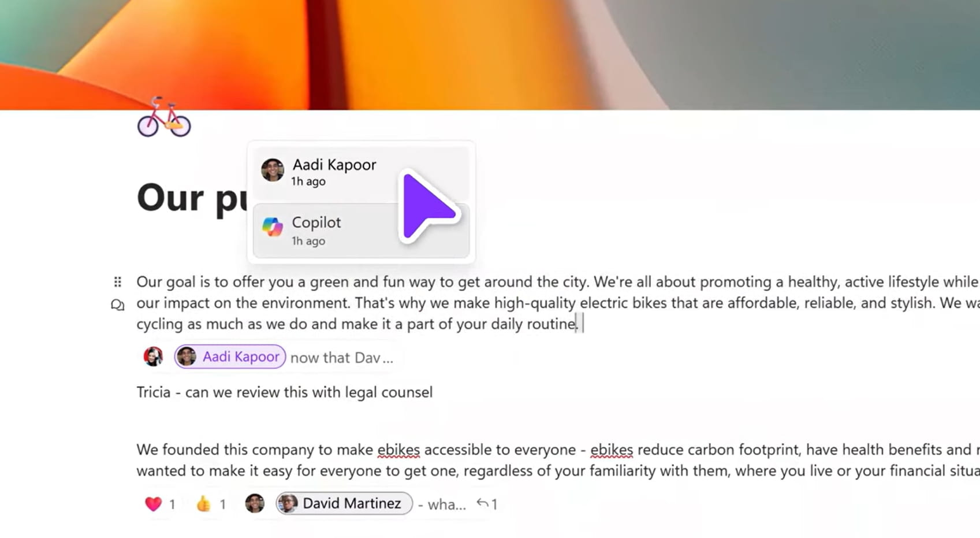The height and width of the screenshot is (538, 980).
Task: Click the colorful page cover banner image
Action: (490, 55)
